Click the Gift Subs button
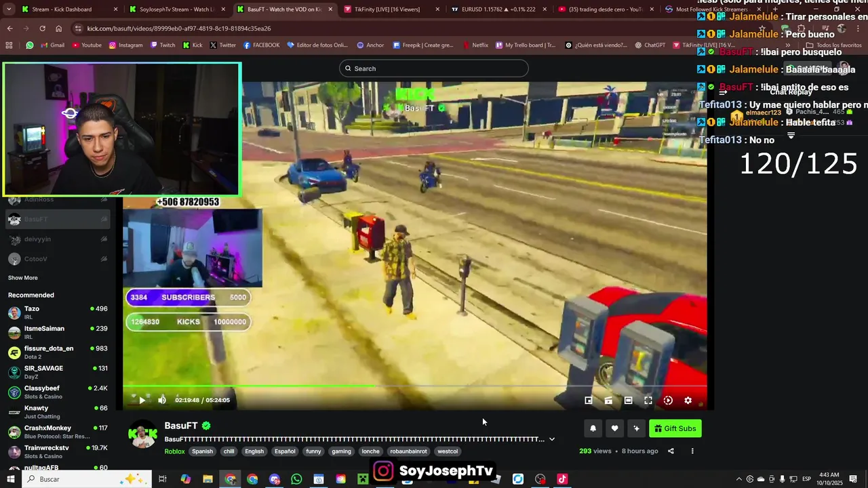Image resolution: width=868 pixels, height=488 pixels. point(675,428)
